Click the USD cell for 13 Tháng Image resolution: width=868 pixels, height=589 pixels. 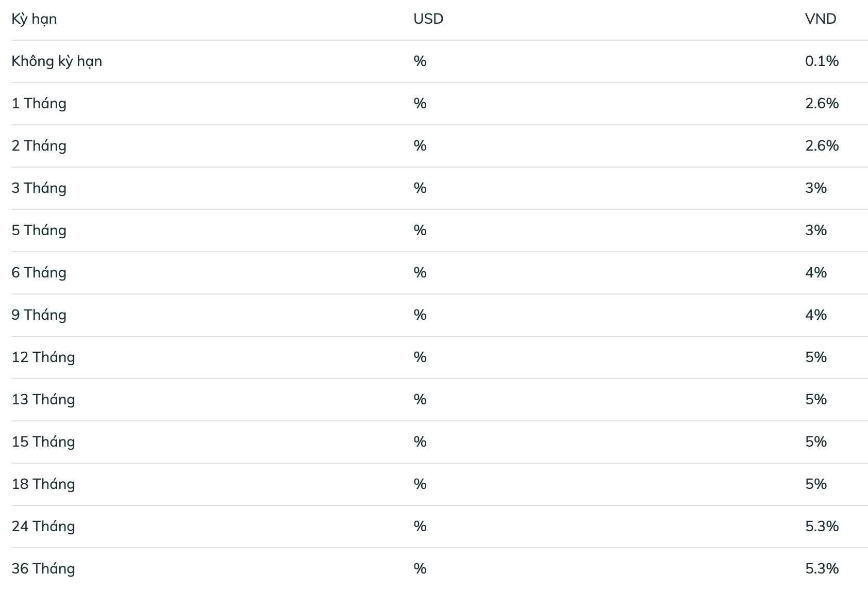420,400
